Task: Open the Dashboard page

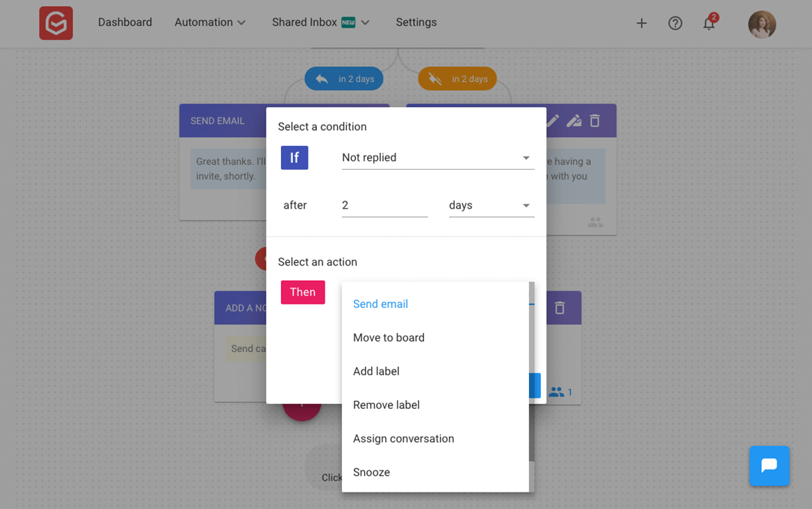Action: pyautogui.click(x=125, y=22)
